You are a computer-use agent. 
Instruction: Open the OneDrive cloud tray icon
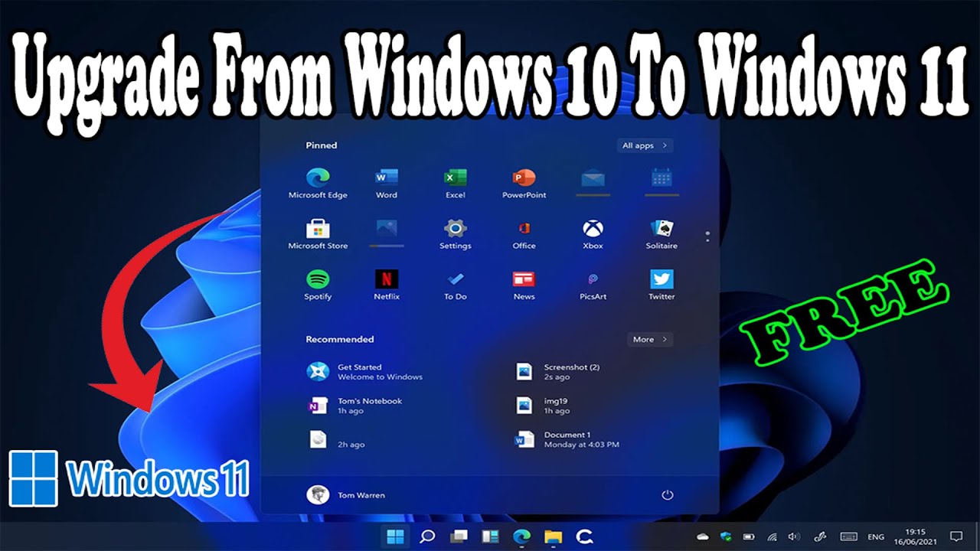pos(703,536)
